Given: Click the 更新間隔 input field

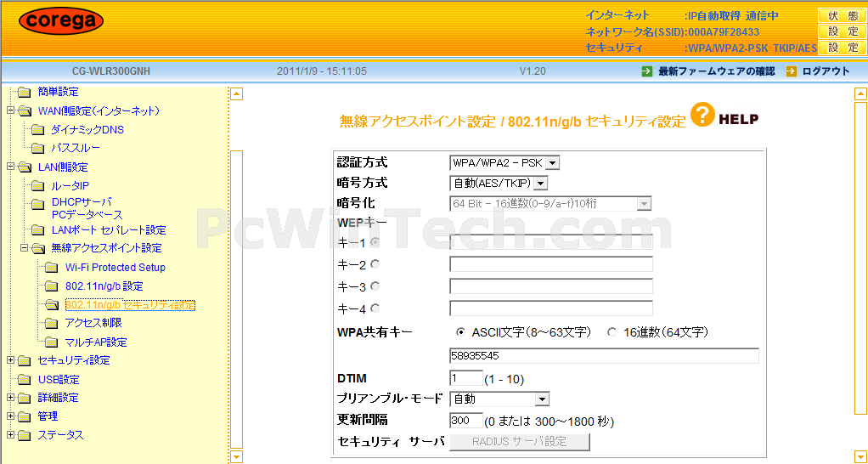Looking at the screenshot, I should tap(466, 421).
